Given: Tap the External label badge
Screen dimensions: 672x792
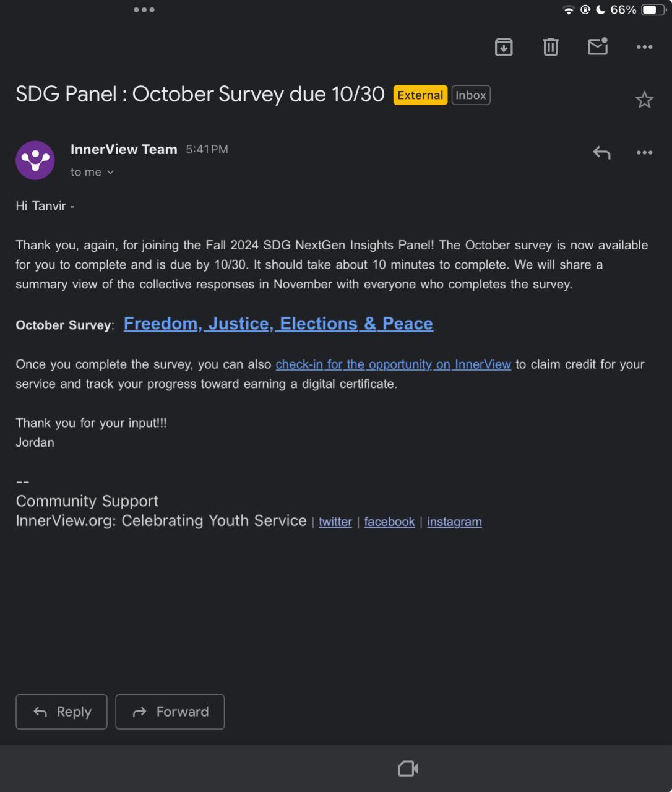Looking at the screenshot, I should [420, 95].
